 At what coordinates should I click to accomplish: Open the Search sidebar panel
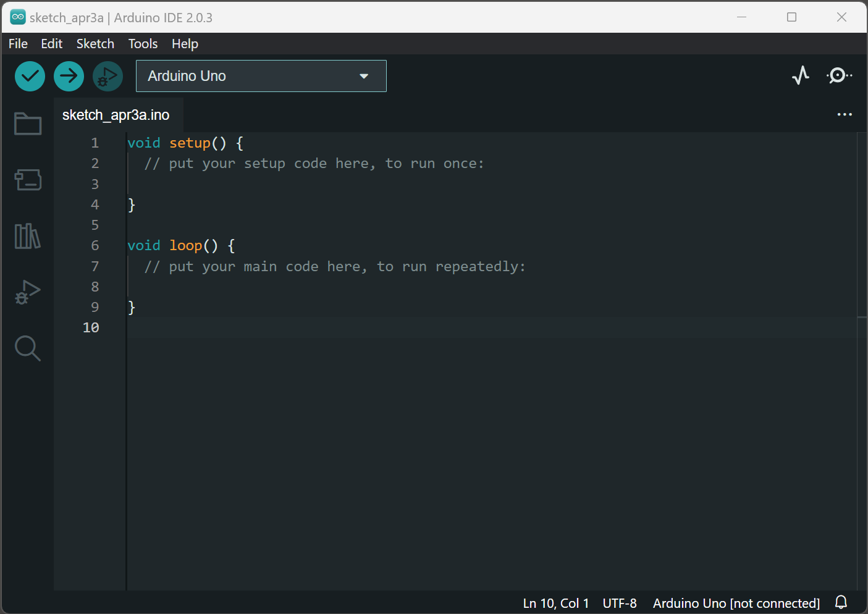click(28, 348)
